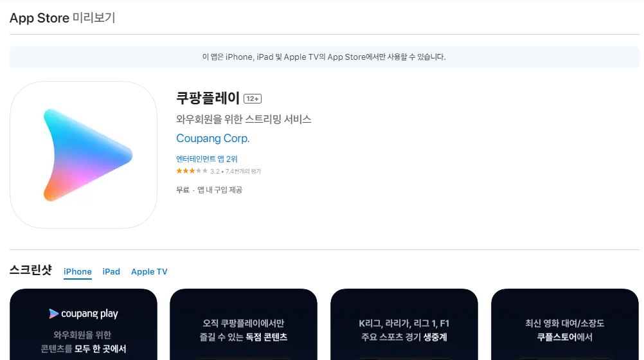Open the K리그, 라리가 sports screenshot
Screen dimensions: 644x360
404,324
